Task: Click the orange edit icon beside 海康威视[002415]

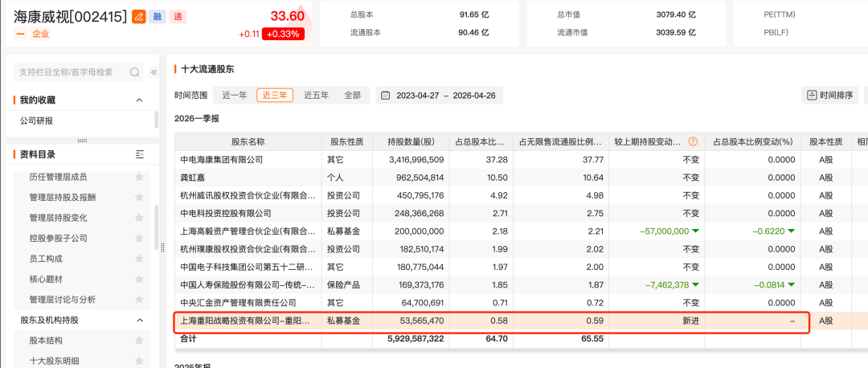Action: tap(139, 16)
